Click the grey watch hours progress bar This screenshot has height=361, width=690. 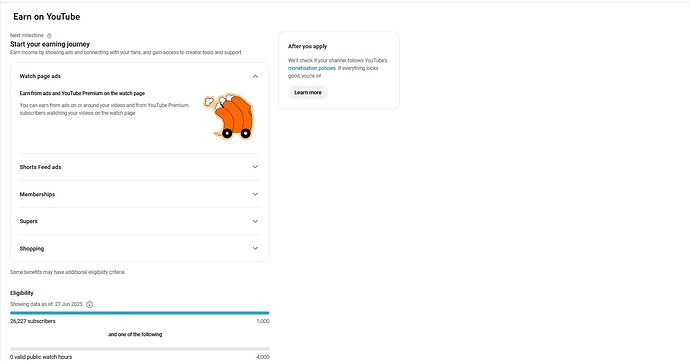click(x=139, y=349)
